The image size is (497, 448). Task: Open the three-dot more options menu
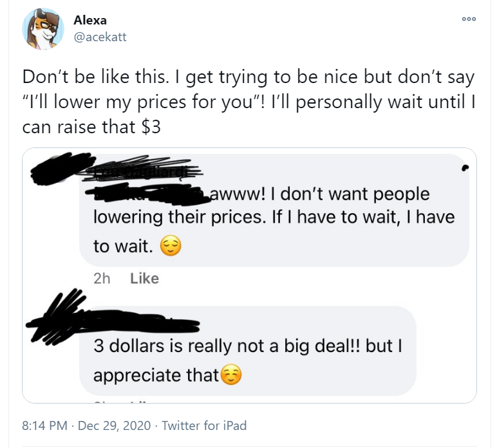[469, 19]
